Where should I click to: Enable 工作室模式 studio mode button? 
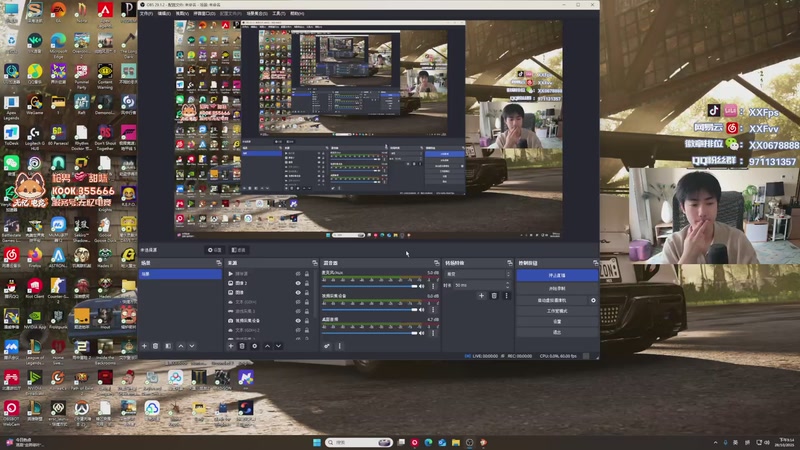click(557, 311)
